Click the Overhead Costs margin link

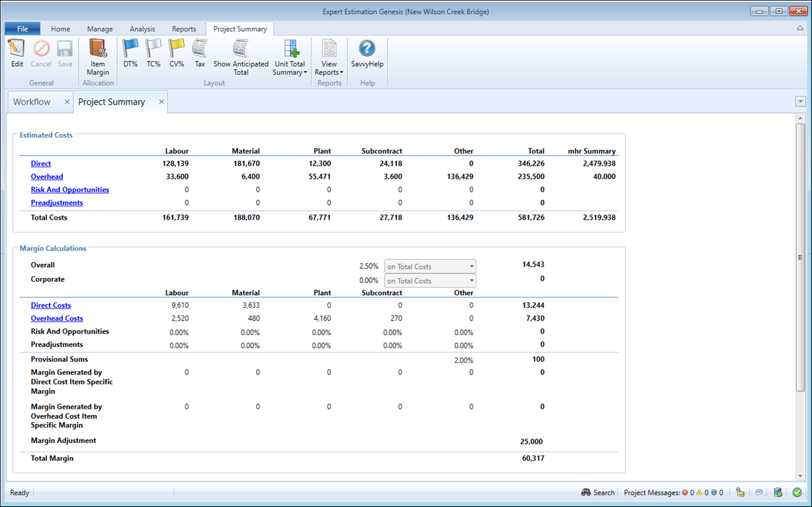tap(56, 319)
